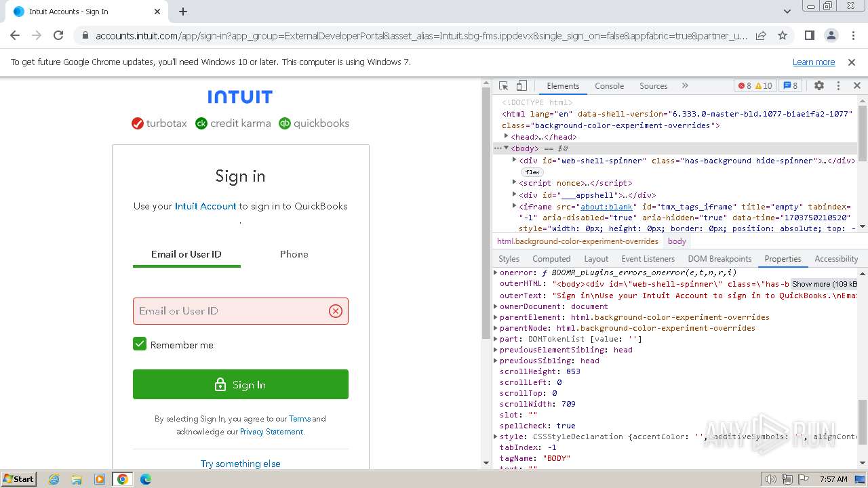868x488 pixels.
Task: Open the volume control in the tray
Action: point(770,479)
